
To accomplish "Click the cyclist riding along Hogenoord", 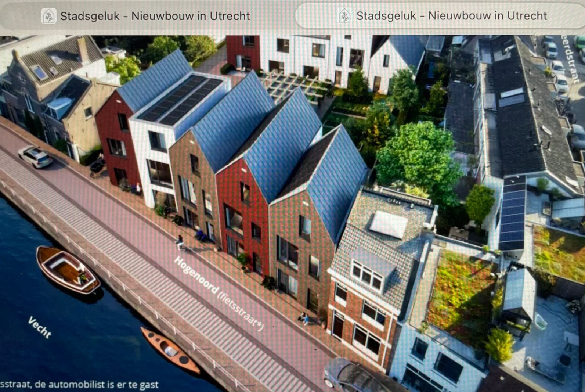I will pyautogui.click(x=180, y=242).
